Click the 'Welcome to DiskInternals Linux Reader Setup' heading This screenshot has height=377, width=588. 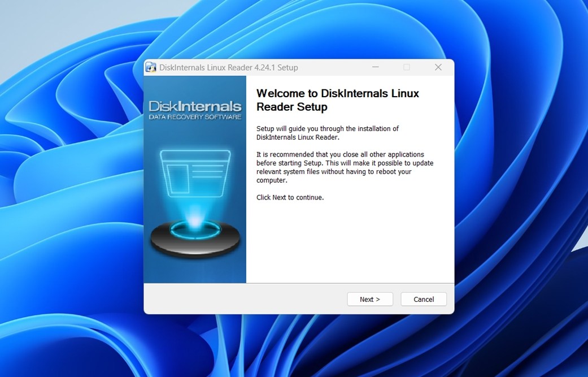(337, 100)
